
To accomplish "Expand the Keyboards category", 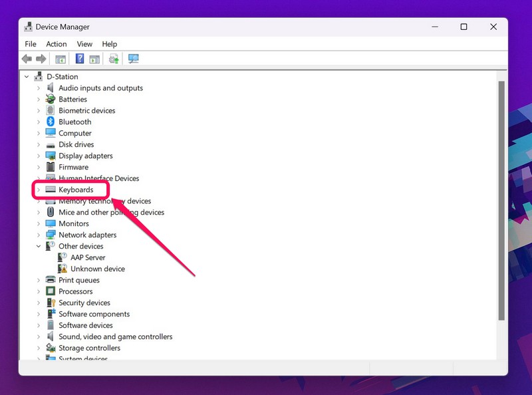I will (x=39, y=190).
